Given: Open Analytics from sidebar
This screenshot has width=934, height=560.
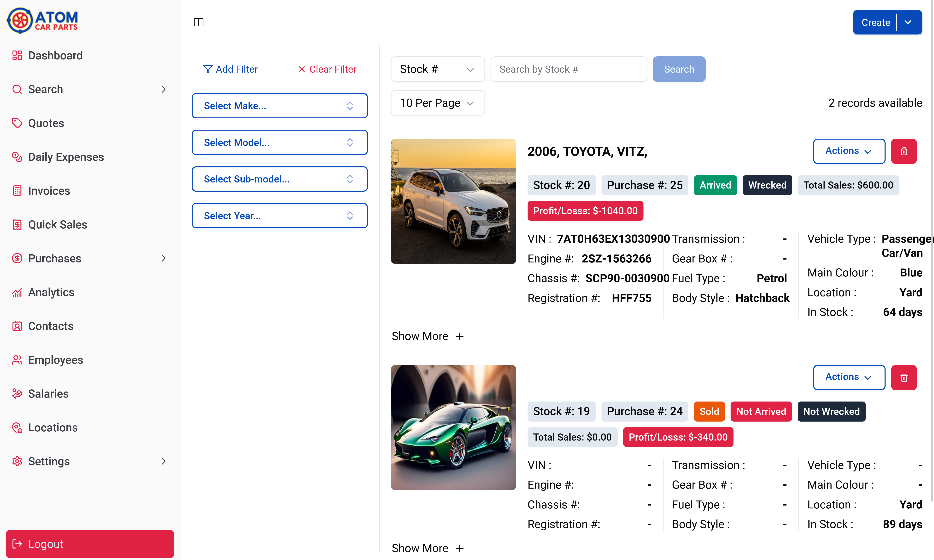Looking at the screenshot, I should coord(51,292).
